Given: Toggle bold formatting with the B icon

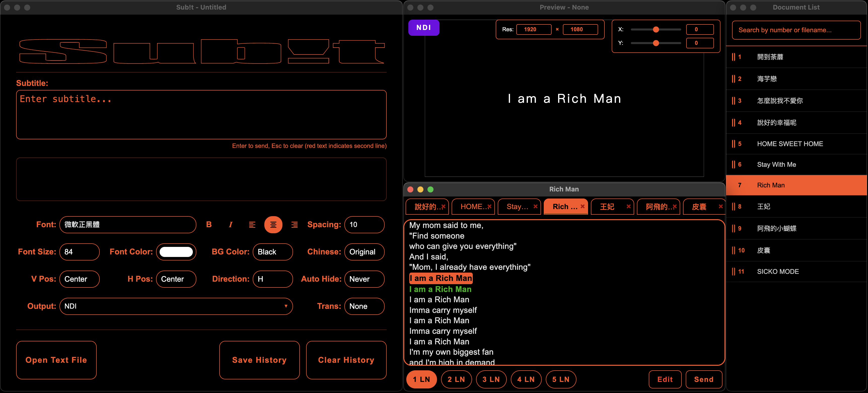Looking at the screenshot, I should click(209, 224).
